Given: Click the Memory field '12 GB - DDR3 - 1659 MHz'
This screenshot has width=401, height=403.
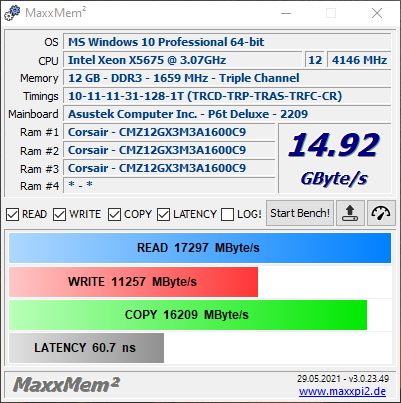Looking at the screenshot, I should pyautogui.click(x=227, y=78).
